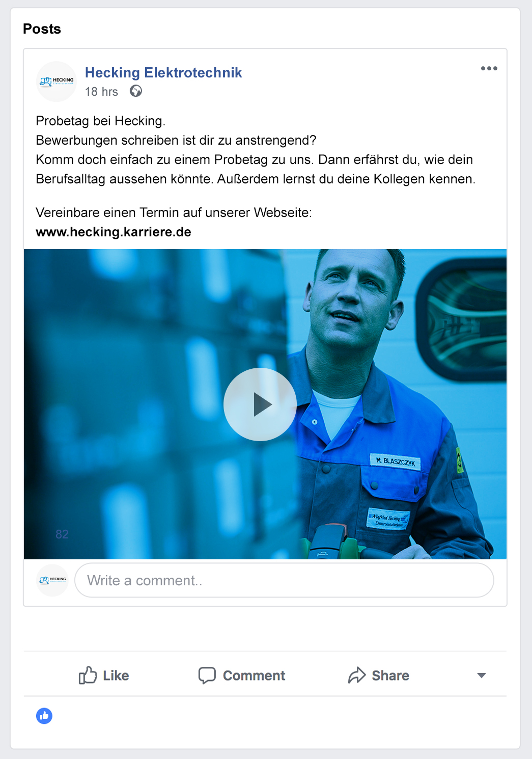Like the post via Like label
The width and height of the screenshot is (532, 759).
coord(116,675)
